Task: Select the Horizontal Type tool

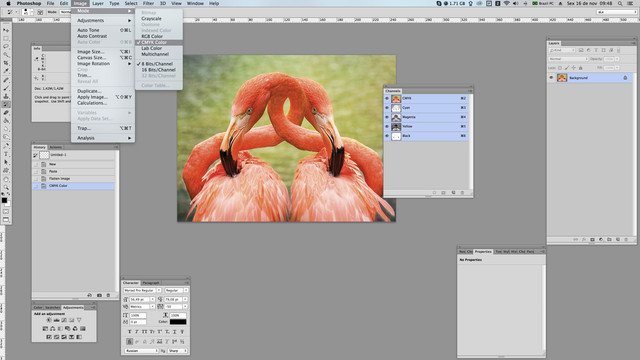Action: coord(6,154)
